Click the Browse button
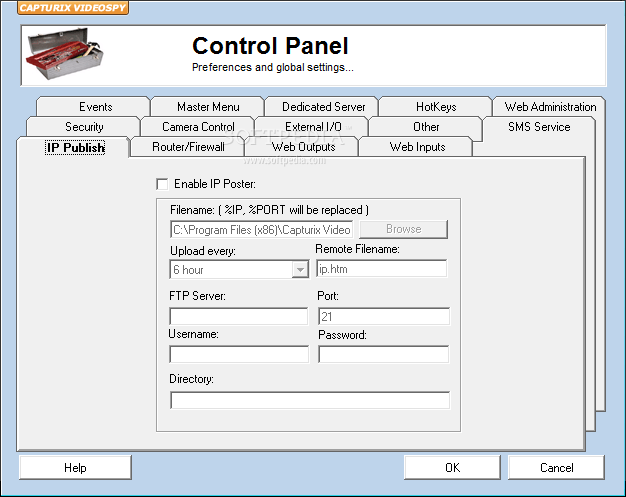The height and width of the screenshot is (497, 626). (x=404, y=229)
